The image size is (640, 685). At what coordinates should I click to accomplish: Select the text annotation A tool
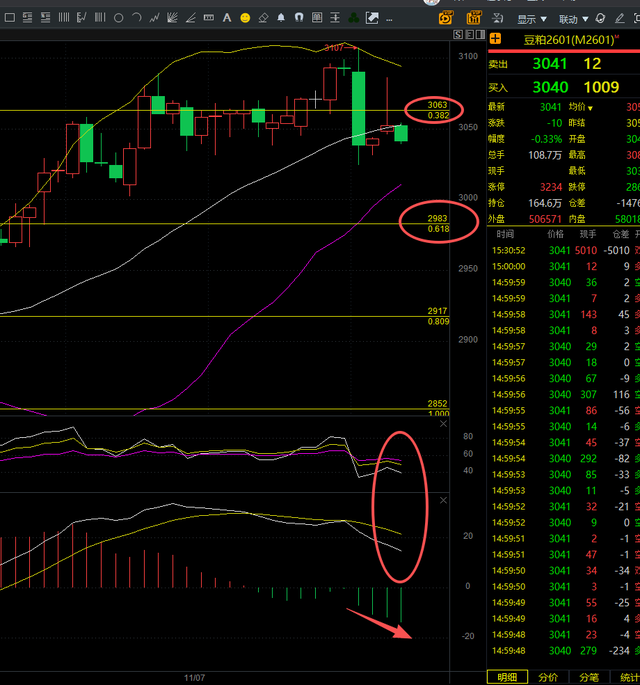point(227,18)
